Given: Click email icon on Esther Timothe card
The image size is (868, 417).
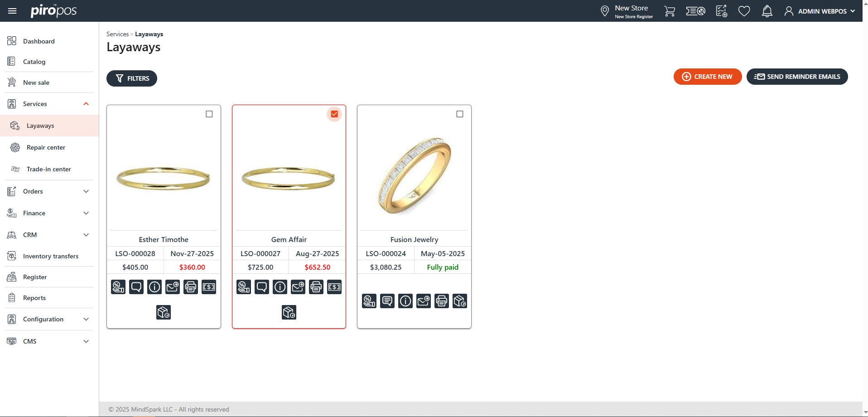Looking at the screenshot, I should tap(173, 287).
